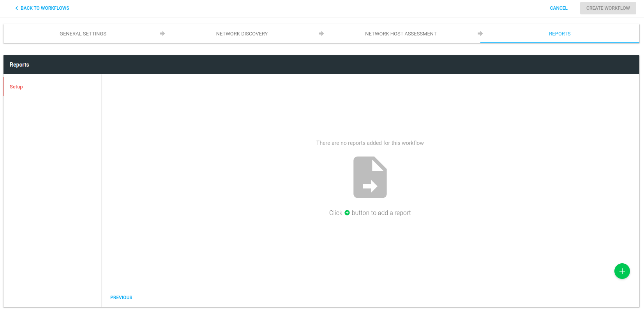Screen dimensions: 644x312
Task: Click the 'no reports added' message
Action: [x=370, y=143]
